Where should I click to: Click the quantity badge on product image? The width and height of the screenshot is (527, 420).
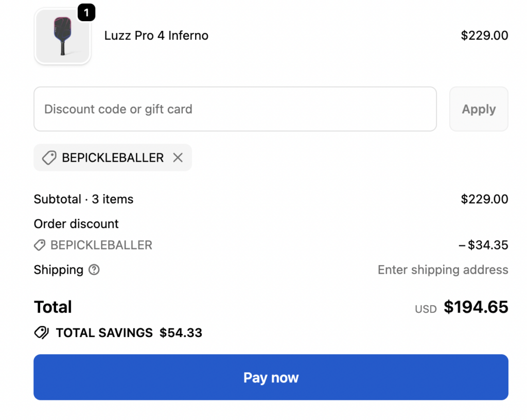[x=86, y=13]
